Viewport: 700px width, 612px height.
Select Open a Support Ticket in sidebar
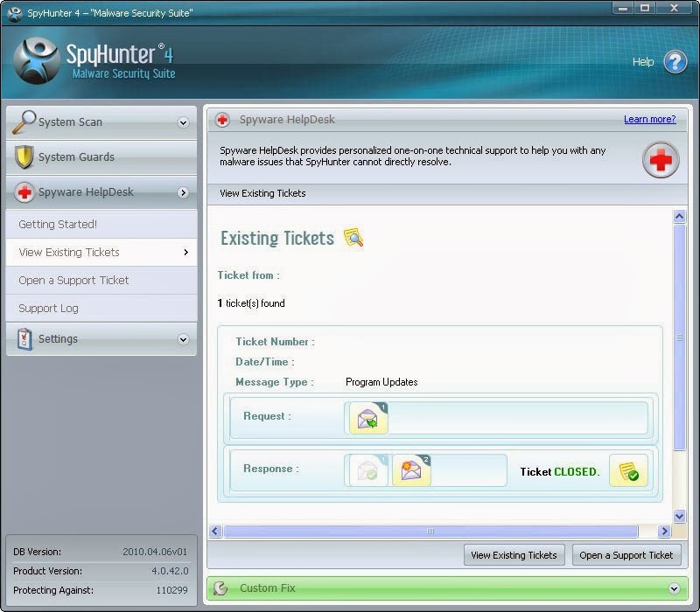coord(73,281)
